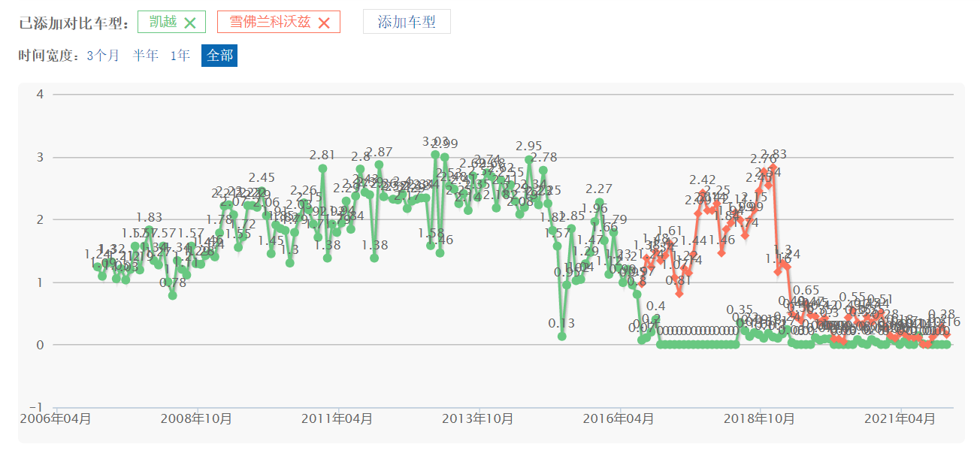Select the red 1.46 data point

(721, 253)
